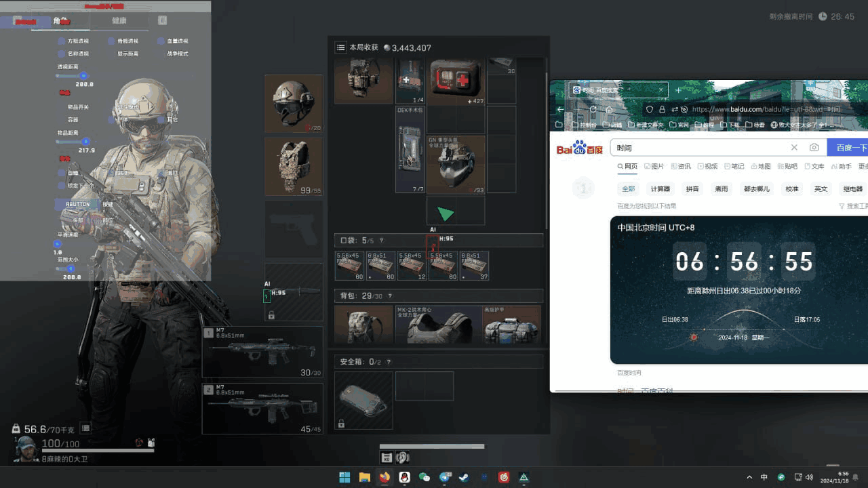Click the help icon beside 口袋
The height and width of the screenshot is (488, 868).
coord(381,241)
